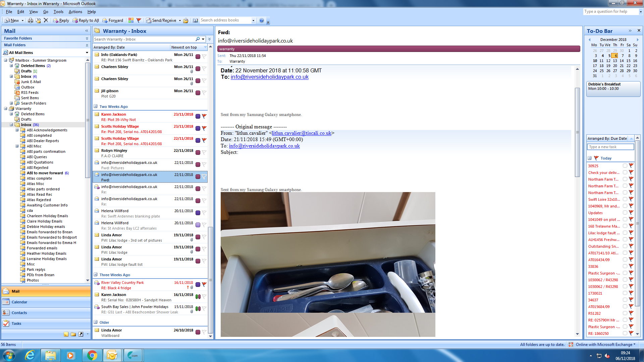
Task: Click the Delete X icon in toolbar
Action: coord(46,20)
